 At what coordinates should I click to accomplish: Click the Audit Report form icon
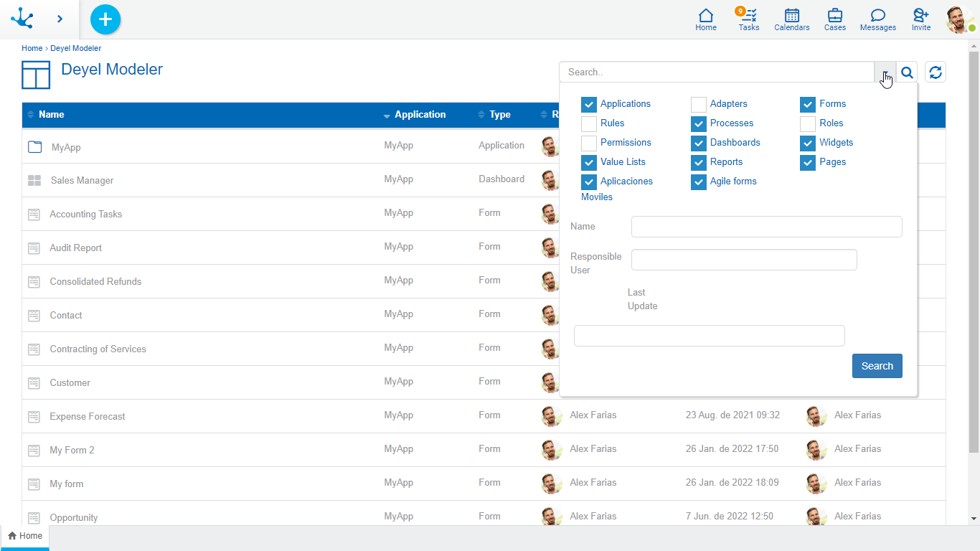coord(34,248)
